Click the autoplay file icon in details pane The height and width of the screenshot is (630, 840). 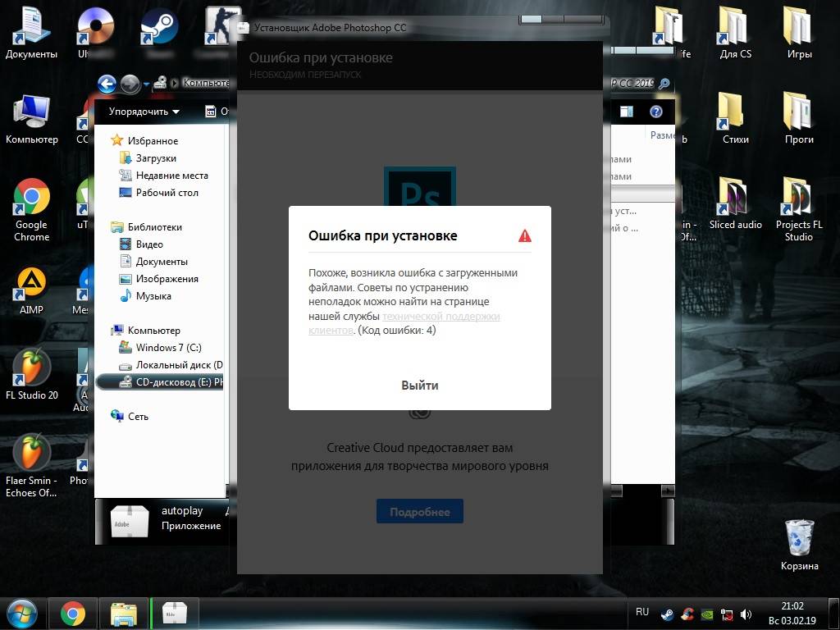tap(130, 521)
